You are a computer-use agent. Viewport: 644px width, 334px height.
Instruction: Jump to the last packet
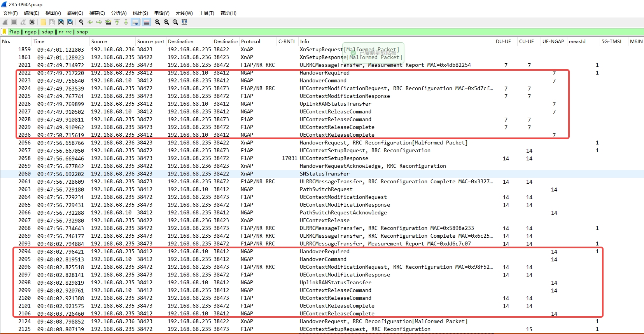pos(126,22)
